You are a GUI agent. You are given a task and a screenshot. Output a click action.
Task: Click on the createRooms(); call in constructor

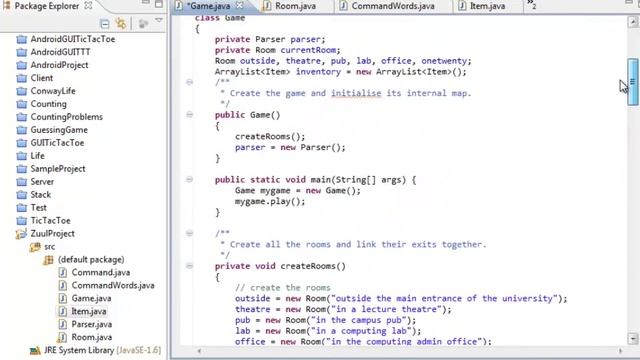point(270,136)
